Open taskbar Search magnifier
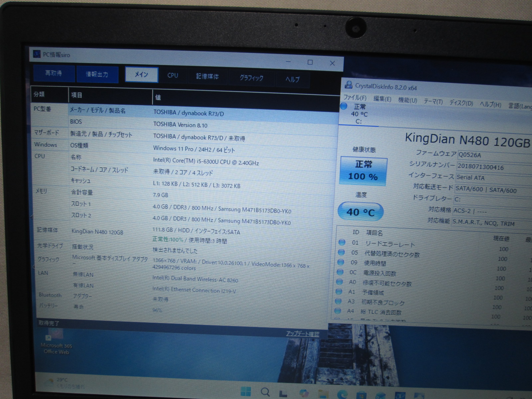532x399 pixels. pyautogui.click(x=265, y=392)
